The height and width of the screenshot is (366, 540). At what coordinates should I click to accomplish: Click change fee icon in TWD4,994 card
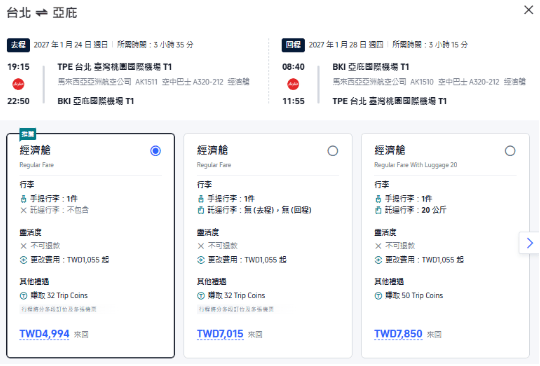tap(23, 260)
